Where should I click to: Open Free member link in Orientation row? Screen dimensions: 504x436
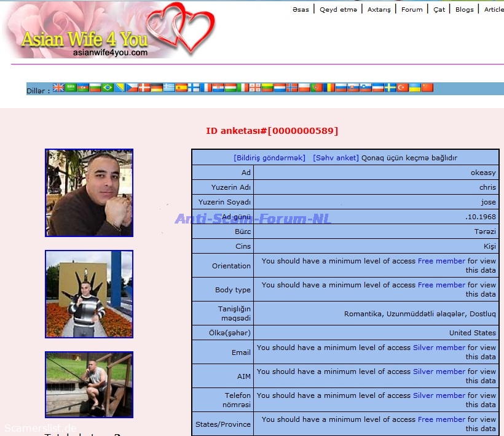[441, 261]
